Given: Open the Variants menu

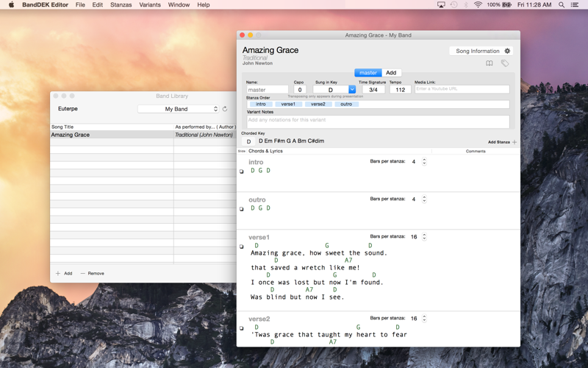Looking at the screenshot, I should pyautogui.click(x=150, y=4).
